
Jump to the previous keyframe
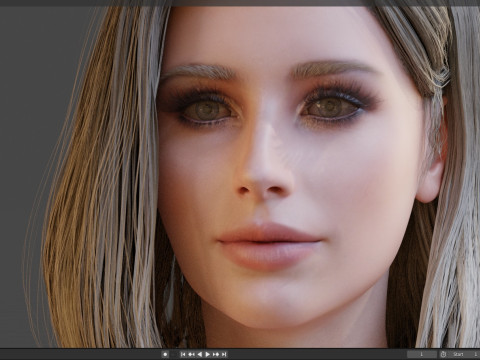click(191, 354)
